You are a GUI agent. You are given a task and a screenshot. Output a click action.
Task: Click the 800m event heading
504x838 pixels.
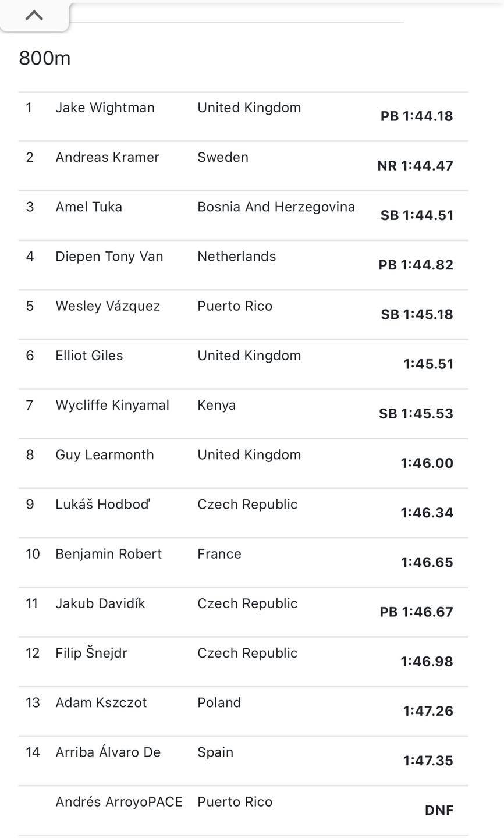click(45, 58)
